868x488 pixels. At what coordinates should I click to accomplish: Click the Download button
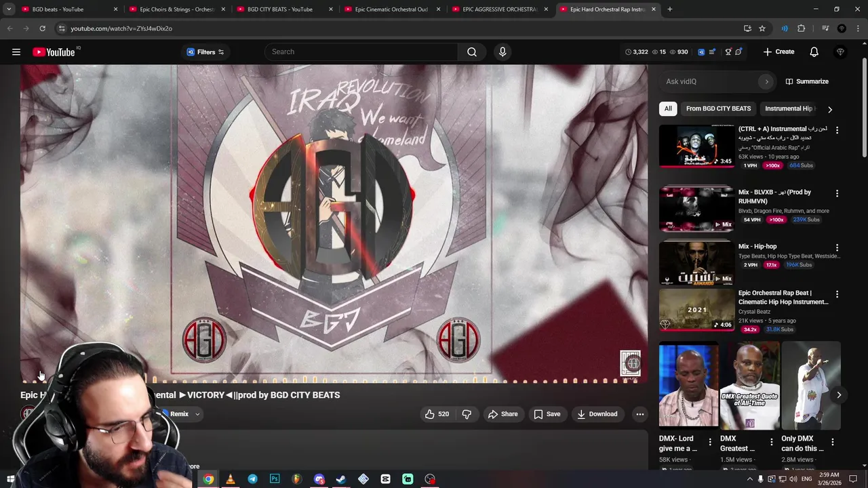pyautogui.click(x=597, y=414)
